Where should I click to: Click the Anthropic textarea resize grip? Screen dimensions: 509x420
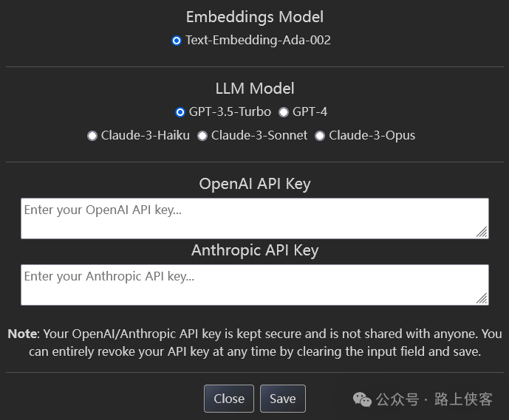click(482, 298)
